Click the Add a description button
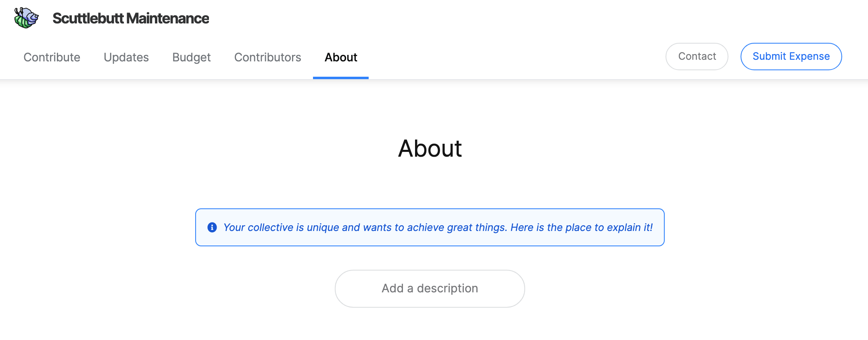 coord(430,289)
